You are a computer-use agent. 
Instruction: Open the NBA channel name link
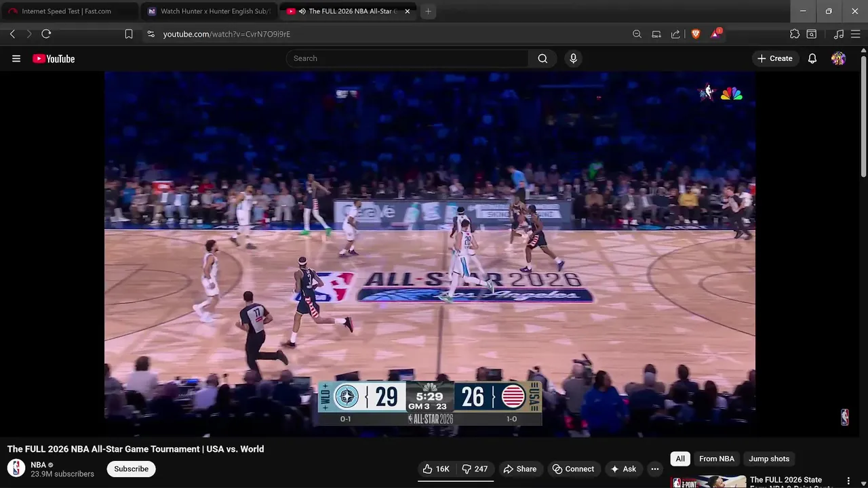38,465
